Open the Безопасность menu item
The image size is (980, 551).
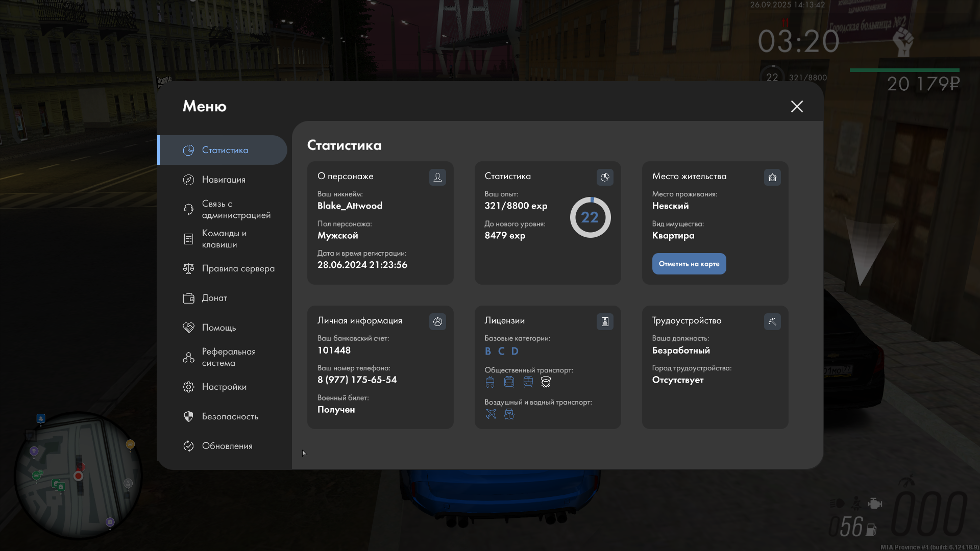[230, 416]
